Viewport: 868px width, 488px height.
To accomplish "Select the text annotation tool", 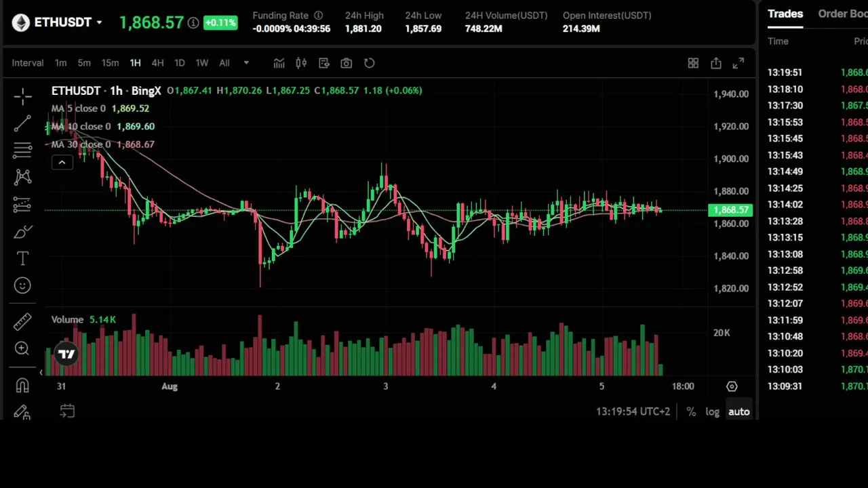I will click(x=22, y=258).
